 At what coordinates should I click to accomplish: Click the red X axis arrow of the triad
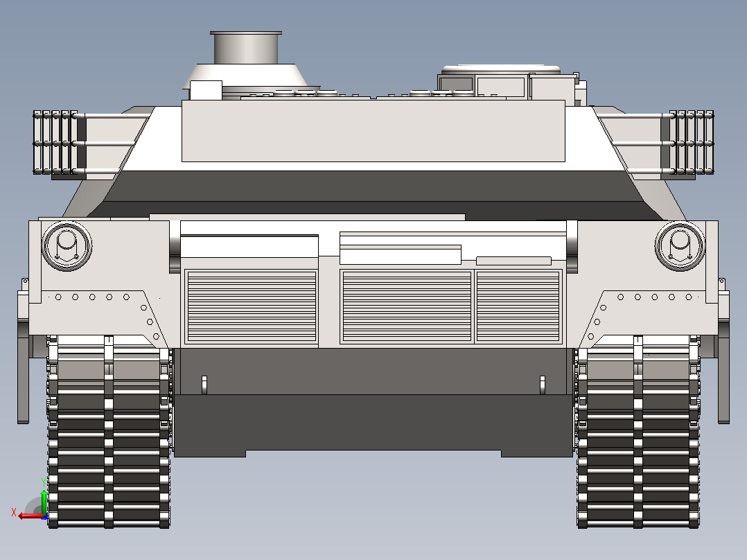(x=30, y=516)
